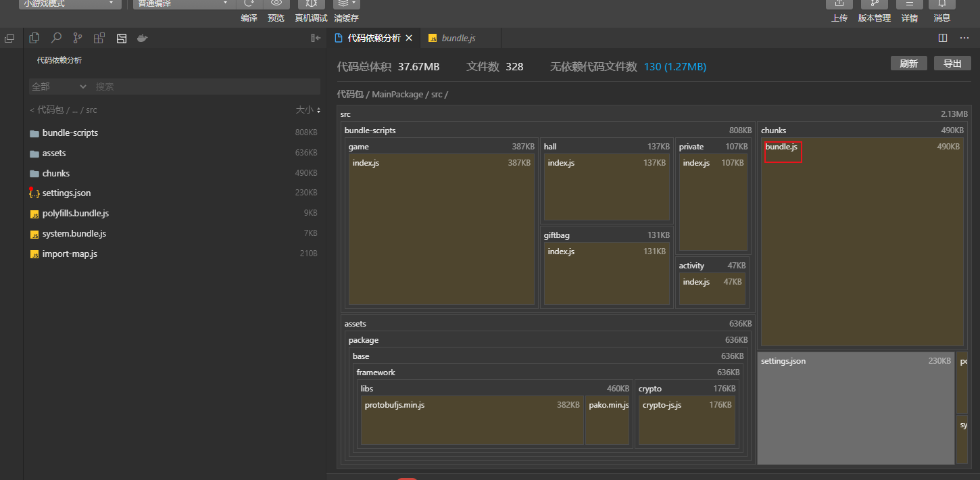Open the Docker whale sidebar icon
Screen dimensions: 980x480
click(x=142, y=39)
